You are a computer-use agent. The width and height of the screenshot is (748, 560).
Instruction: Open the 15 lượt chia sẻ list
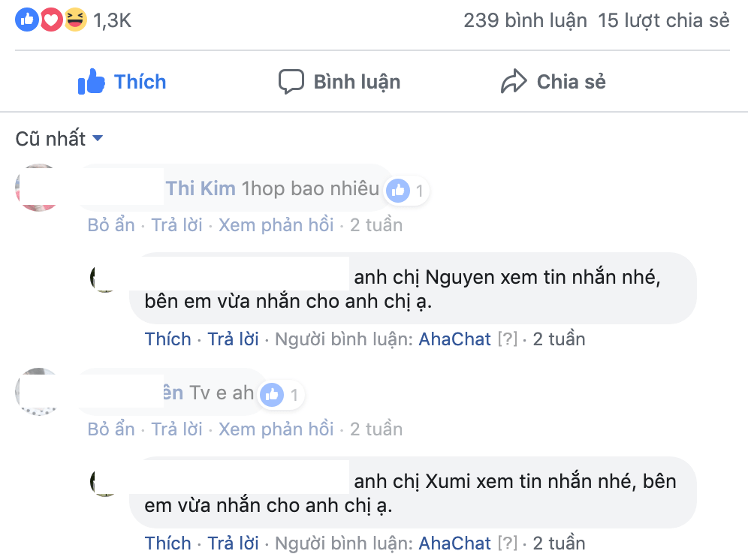click(x=664, y=20)
